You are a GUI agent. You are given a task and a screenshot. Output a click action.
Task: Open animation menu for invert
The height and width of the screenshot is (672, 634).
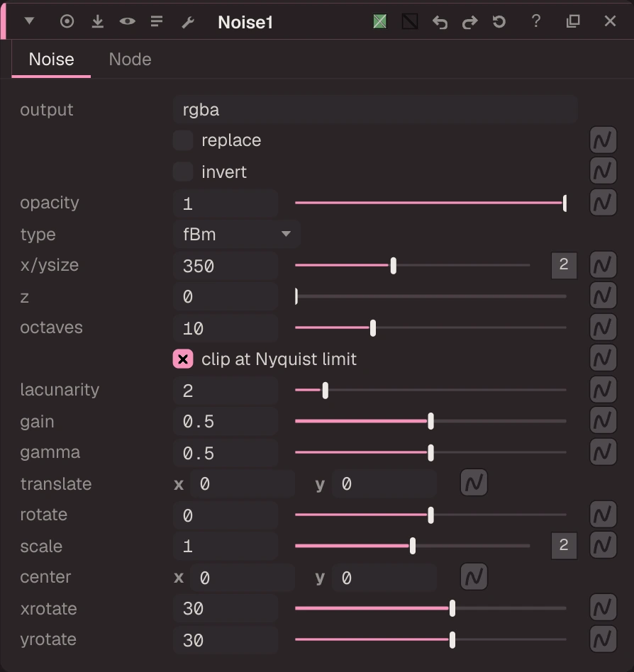tap(603, 171)
